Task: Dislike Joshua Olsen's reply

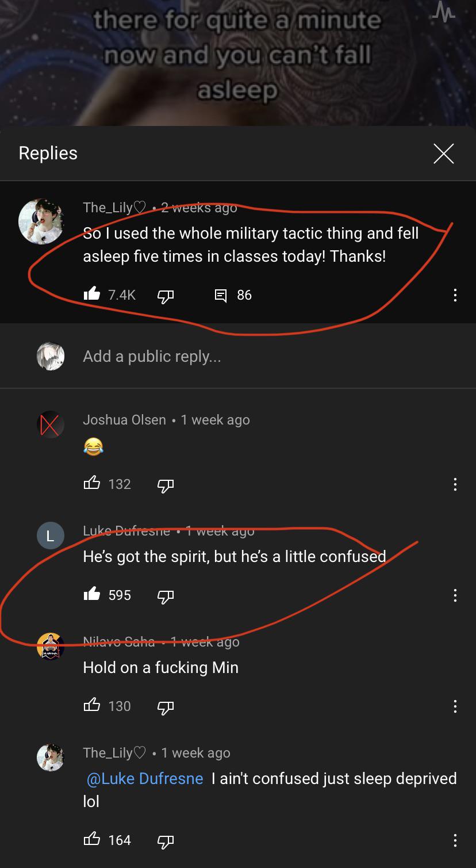Action: pyautogui.click(x=166, y=484)
